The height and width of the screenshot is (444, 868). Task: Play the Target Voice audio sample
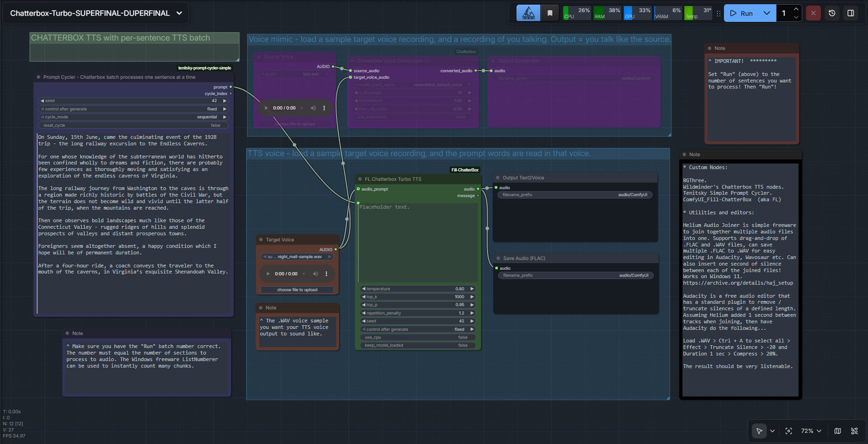pyautogui.click(x=268, y=274)
